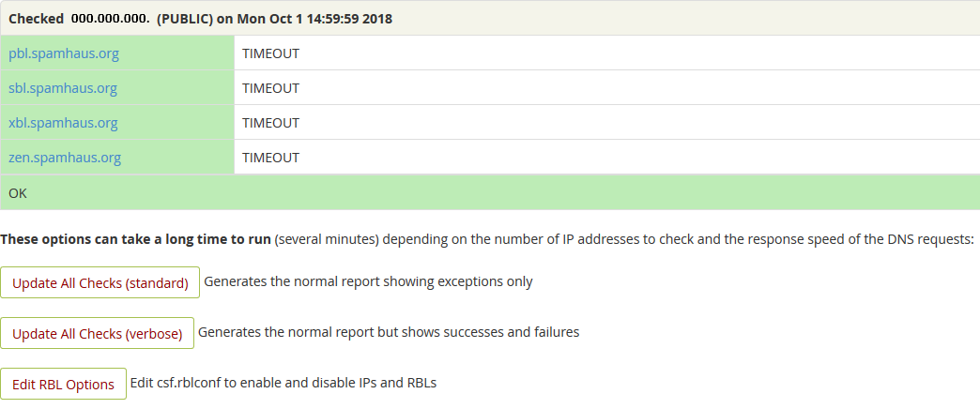This screenshot has height=409, width=980.
Task: Follow the xbl.spamhaus.org blocklist link
Action: click(x=63, y=123)
